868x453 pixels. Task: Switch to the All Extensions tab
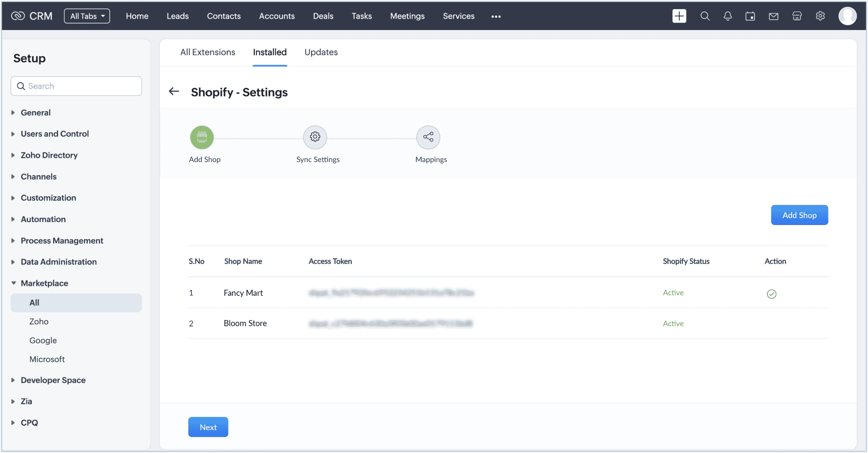[x=207, y=52]
